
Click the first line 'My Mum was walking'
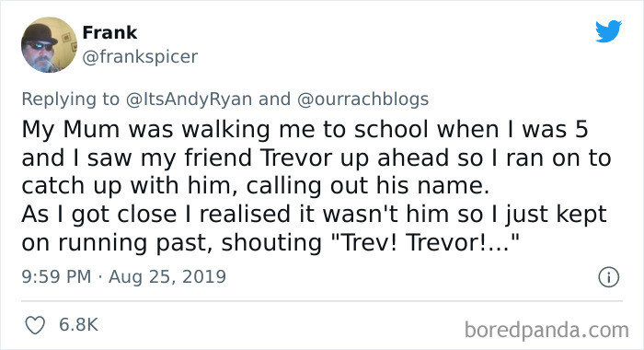coord(146,129)
